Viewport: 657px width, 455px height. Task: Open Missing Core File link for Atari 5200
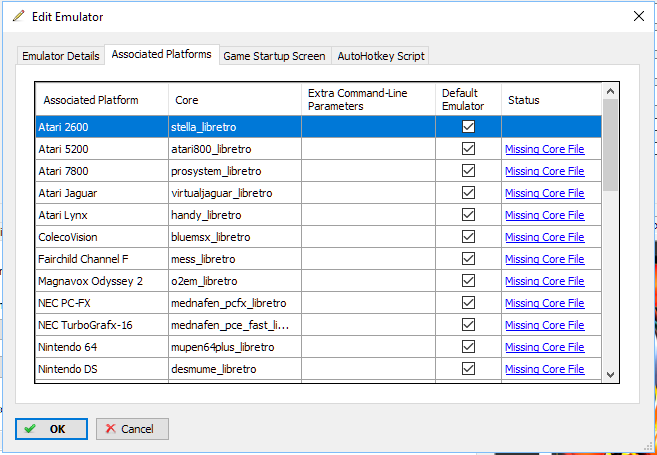(545, 149)
